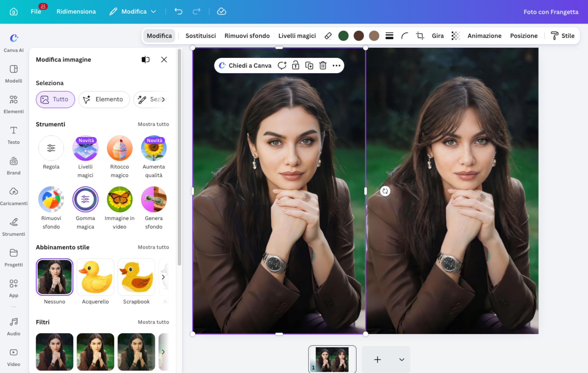Pick the green color swatch
Viewport: 588px width, 373px height.
[343, 36]
